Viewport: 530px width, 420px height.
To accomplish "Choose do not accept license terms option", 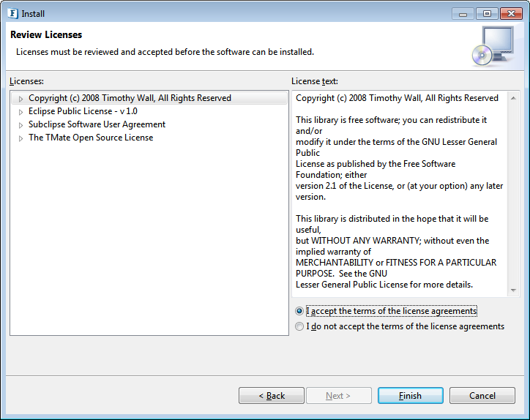I will [x=299, y=326].
